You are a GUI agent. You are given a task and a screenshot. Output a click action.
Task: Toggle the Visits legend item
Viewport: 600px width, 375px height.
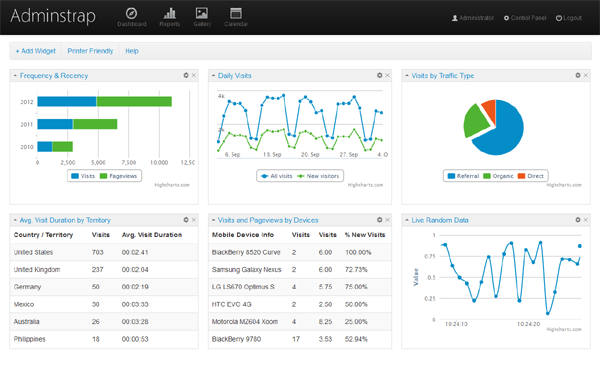coord(83,176)
